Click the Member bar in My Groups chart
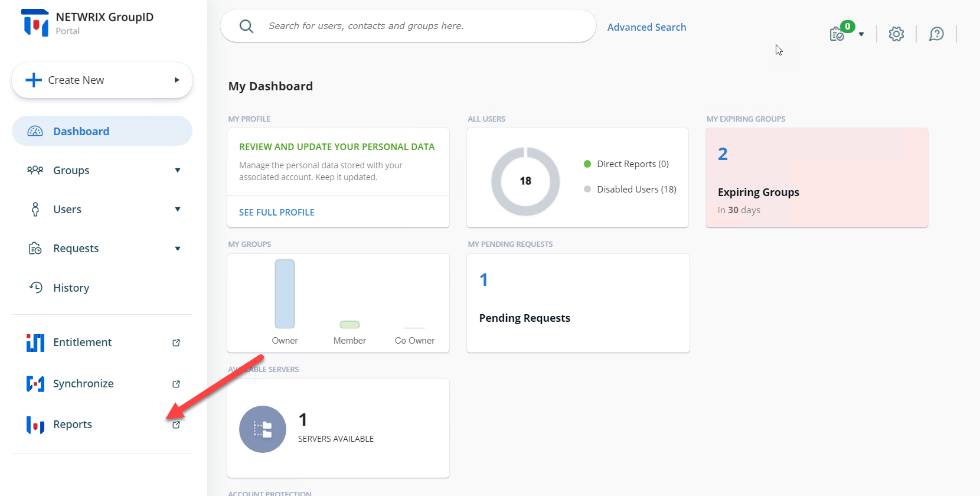This screenshot has height=496, width=980. point(349,324)
